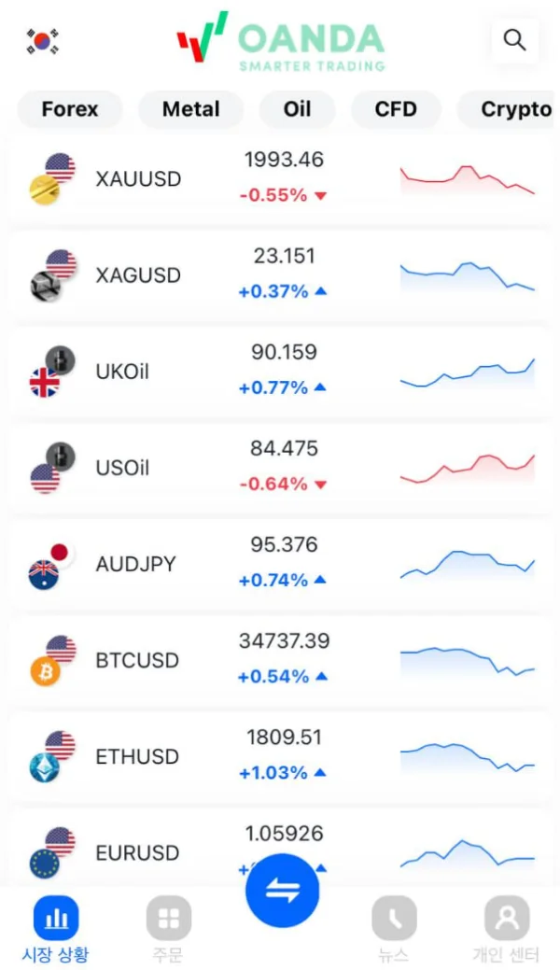View the XAGUSD mini price chart
This screenshot has height=970, width=560.
click(468, 275)
